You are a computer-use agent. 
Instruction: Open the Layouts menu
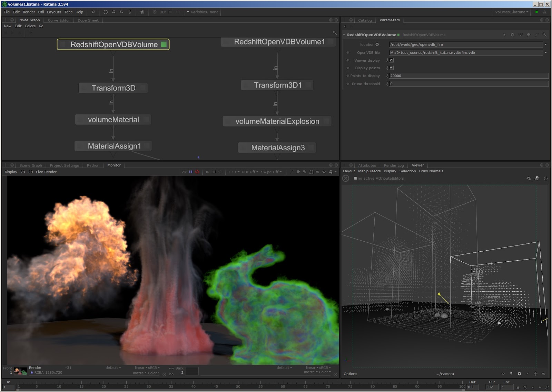click(x=54, y=12)
